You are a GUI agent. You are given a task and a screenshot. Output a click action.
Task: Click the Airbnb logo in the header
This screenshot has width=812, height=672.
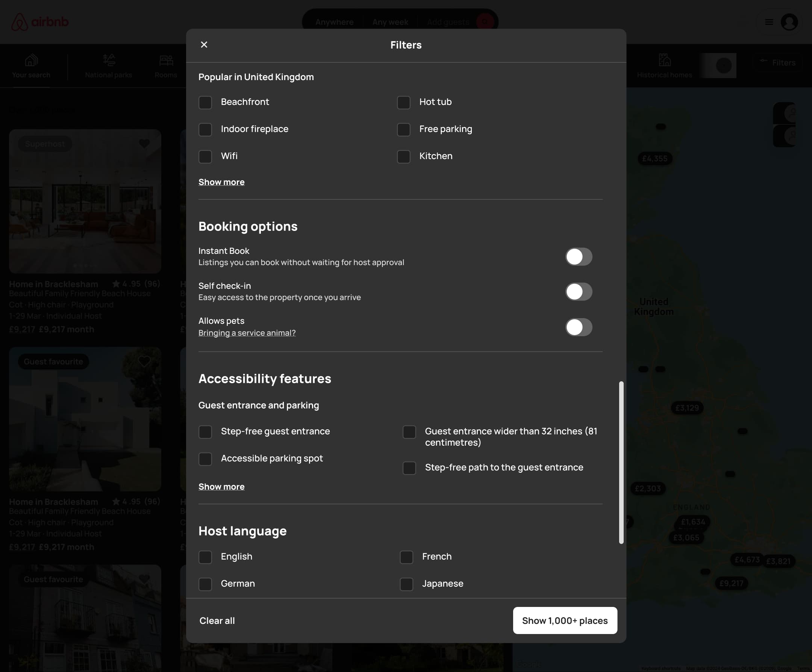point(40,22)
